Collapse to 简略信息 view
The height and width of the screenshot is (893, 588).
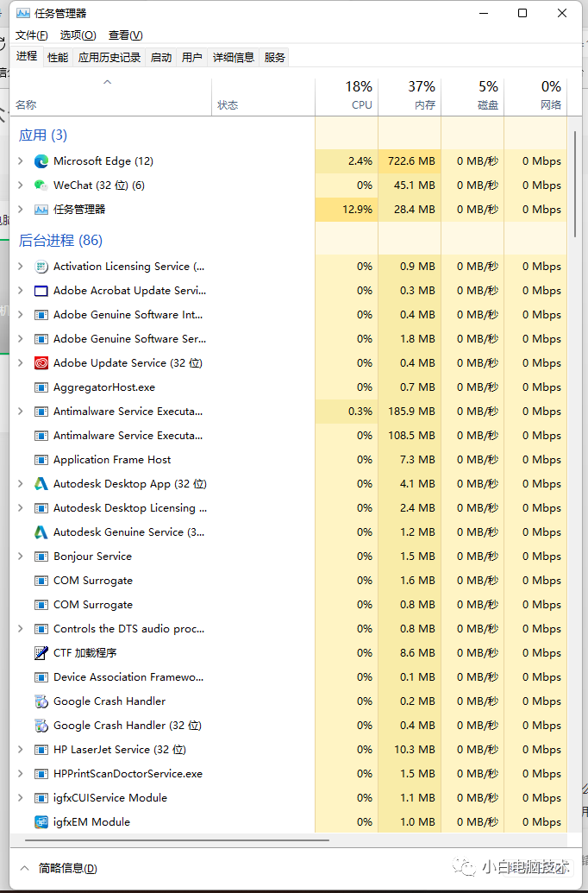point(59,869)
